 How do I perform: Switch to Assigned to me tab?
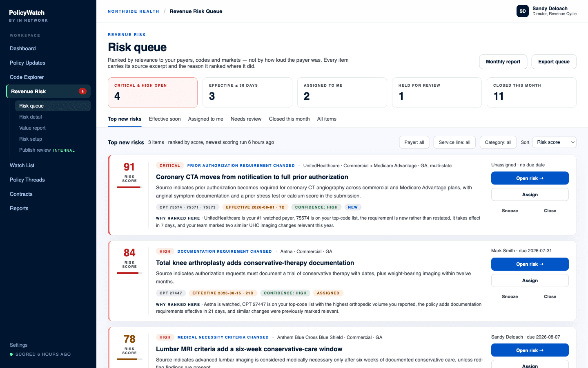click(x=206, y=119)
